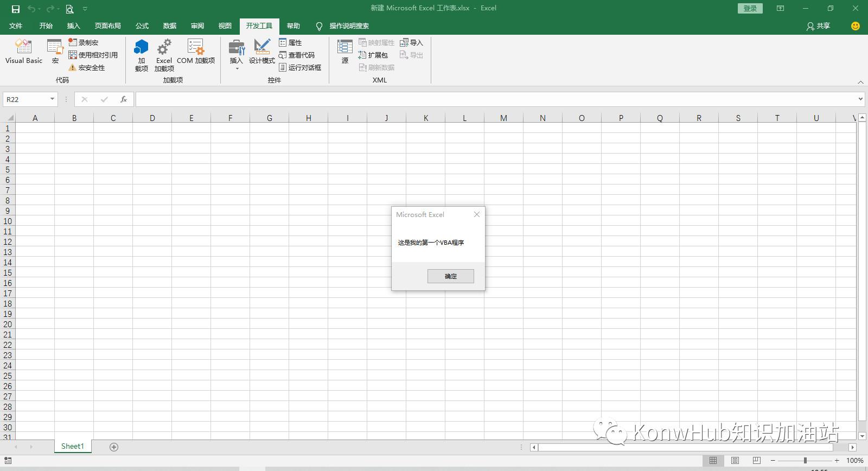The width and height of the screenshot is (868, 471).
Task: Click the fx insert function icon
Action: click(x=124, y=99)
